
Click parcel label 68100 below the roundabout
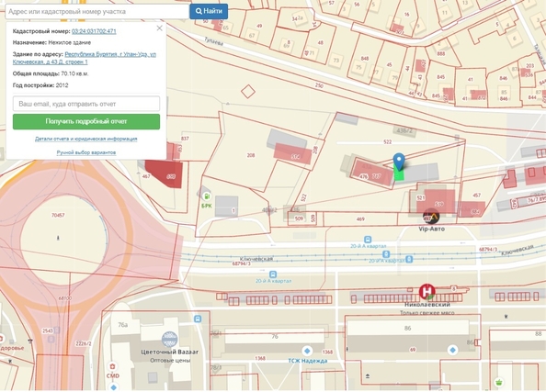point(64,298)
